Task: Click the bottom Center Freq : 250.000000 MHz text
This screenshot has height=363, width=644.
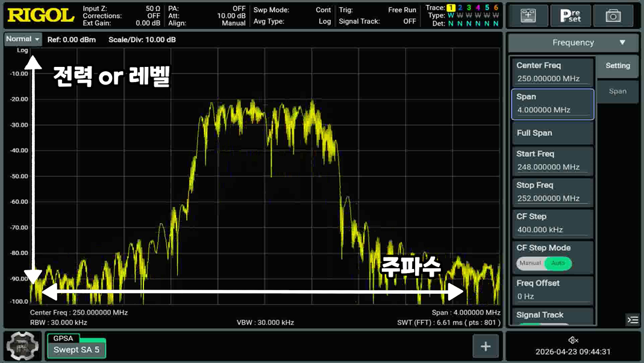Action: click(79, 312)
